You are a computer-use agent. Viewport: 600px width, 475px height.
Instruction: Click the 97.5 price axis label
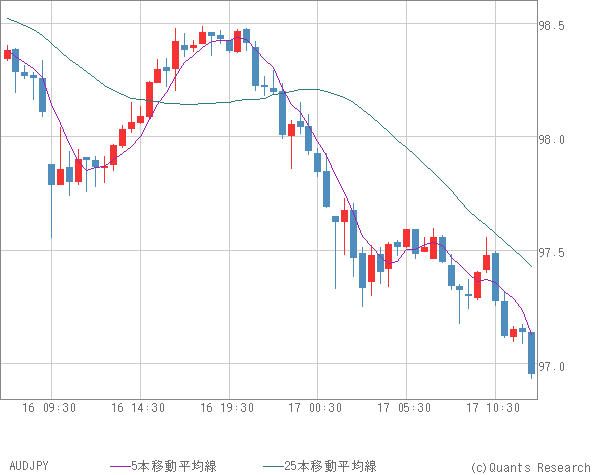(x=552, y=254)
